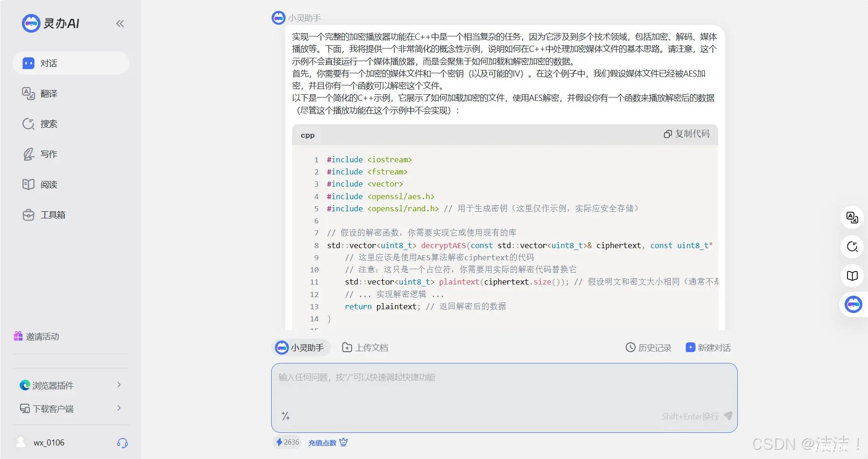Start a 新建对话 new conversation
This screenshot has height=459, width=868.
pyautogui.click(x=708, y=348)
